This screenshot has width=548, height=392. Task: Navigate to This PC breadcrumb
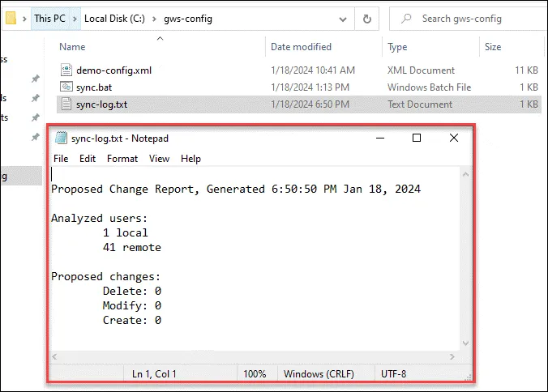[x=49, y=19]
